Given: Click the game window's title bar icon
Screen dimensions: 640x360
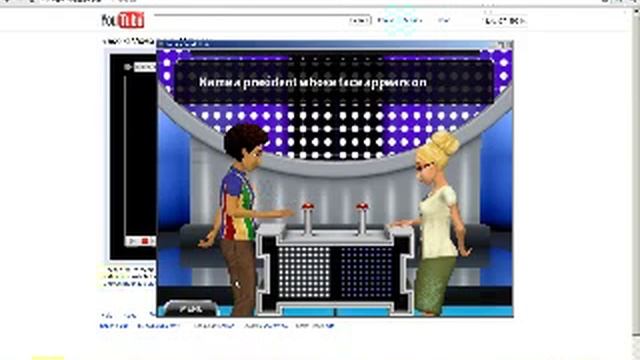Looking at the screenshot, I should [x=161, y=44].
